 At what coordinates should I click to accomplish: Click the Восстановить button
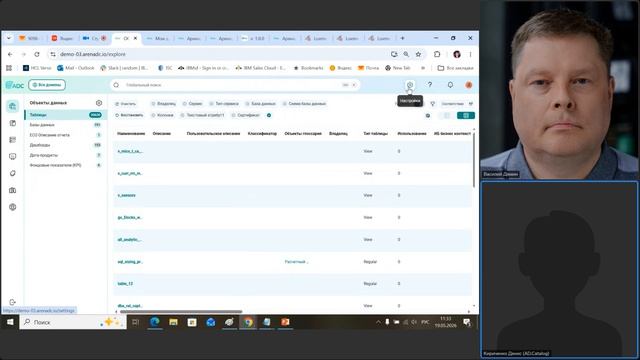pyautogui.click(x=129, y=115)
